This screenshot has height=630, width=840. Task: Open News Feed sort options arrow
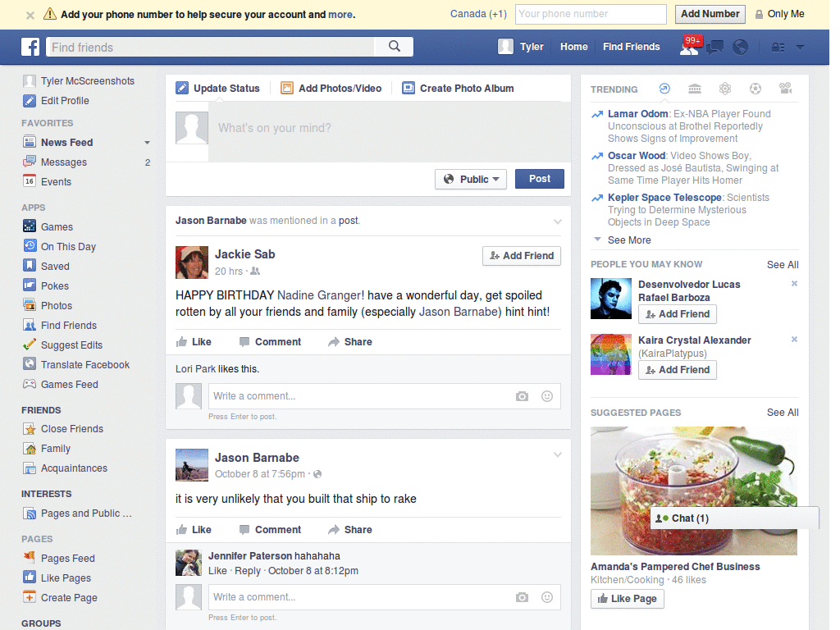(x=147, y=143)
